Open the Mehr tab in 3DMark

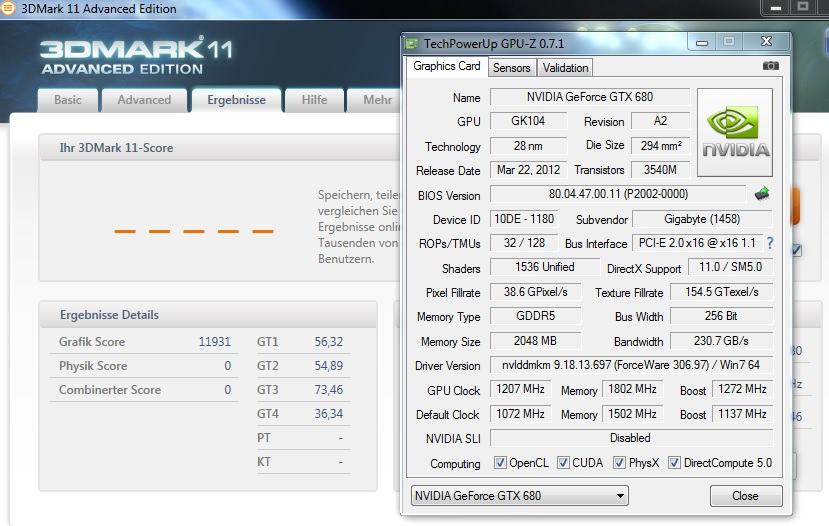376,100
